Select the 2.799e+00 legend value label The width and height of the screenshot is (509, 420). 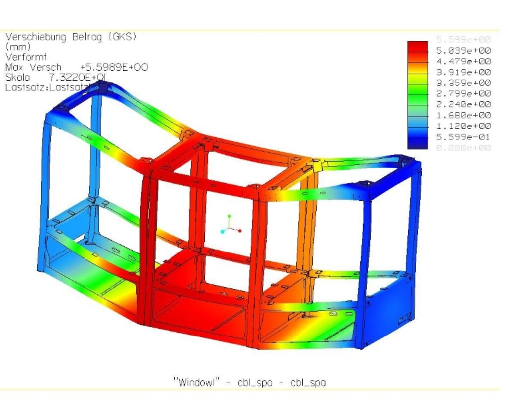coord(463,93)
